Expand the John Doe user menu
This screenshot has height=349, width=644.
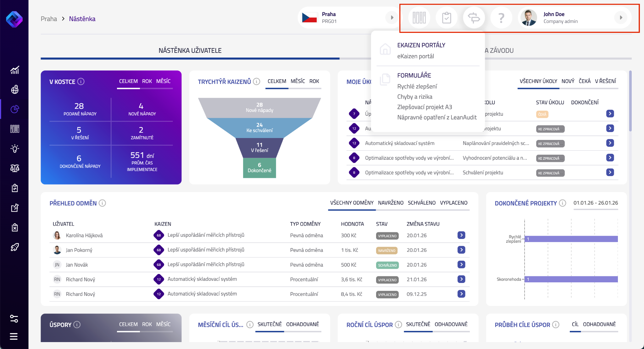pyautogui.click(x=621, y=18)
